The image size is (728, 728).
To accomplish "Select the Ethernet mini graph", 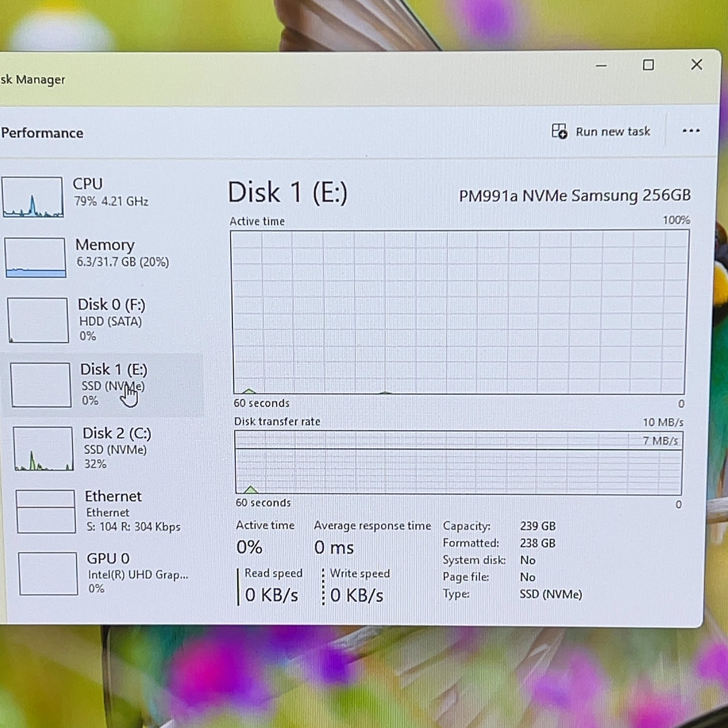I will tap(45, 511).
